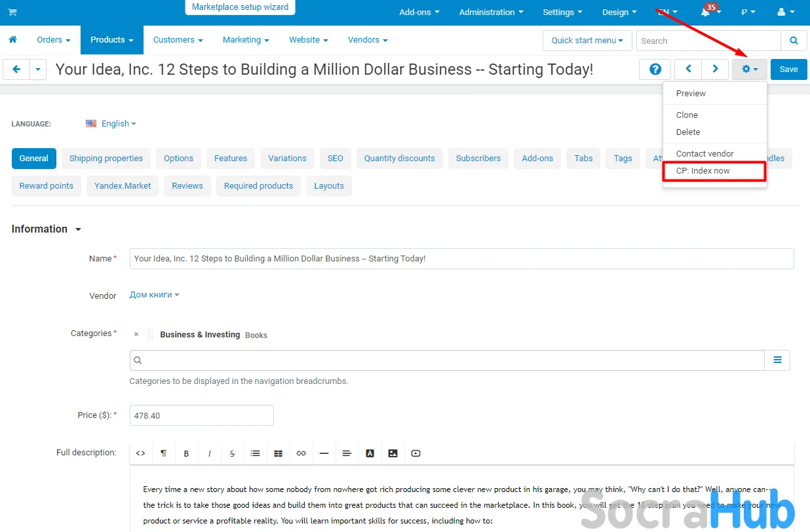This screenshot has width=810, height=532.
Task: Click the shopping cart icon in top bar
Action: click(x=12, y=12)
